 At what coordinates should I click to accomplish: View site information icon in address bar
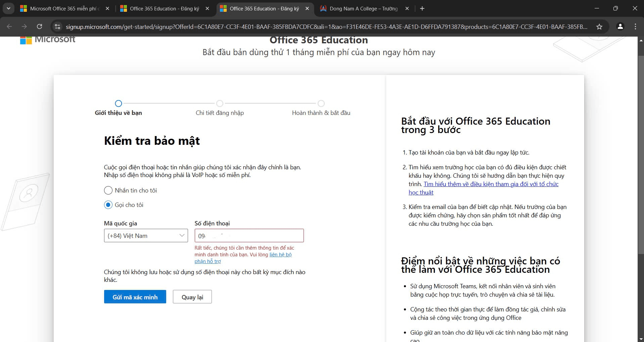58,27
